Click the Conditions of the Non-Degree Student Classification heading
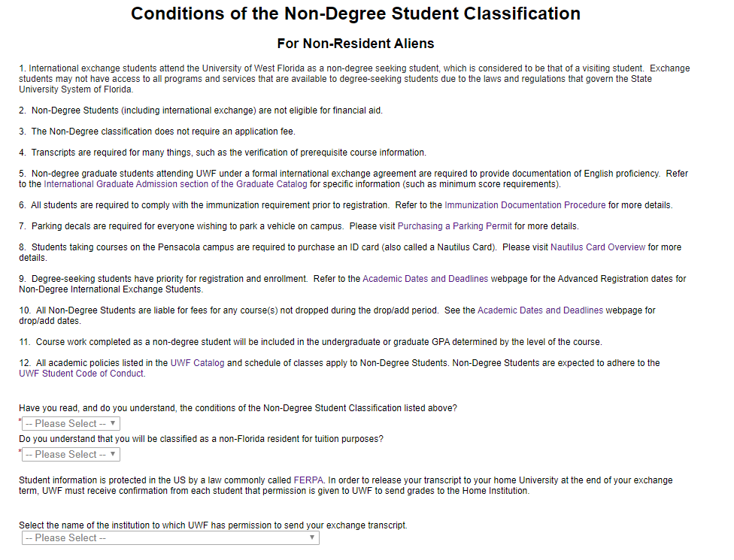The height and width of the screenshot is (560, 734). click(x=356, y=14)
